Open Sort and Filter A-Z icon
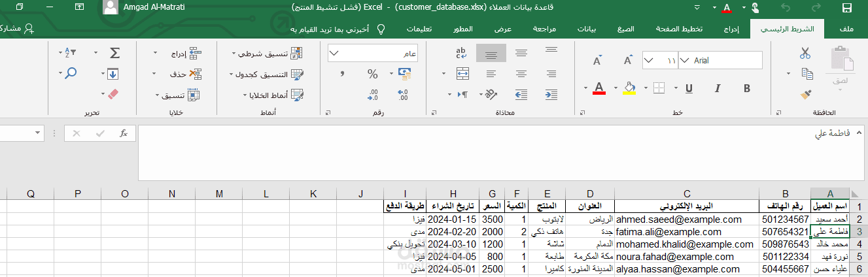Viewport: 868px width, 277px height. (x=69, y=53)
